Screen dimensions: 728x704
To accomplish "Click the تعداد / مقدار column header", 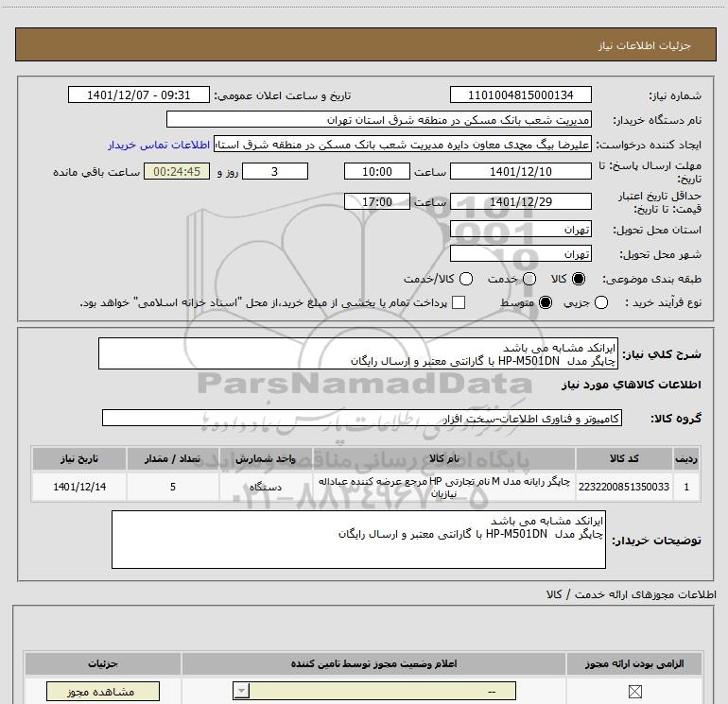I will [173, 458].
